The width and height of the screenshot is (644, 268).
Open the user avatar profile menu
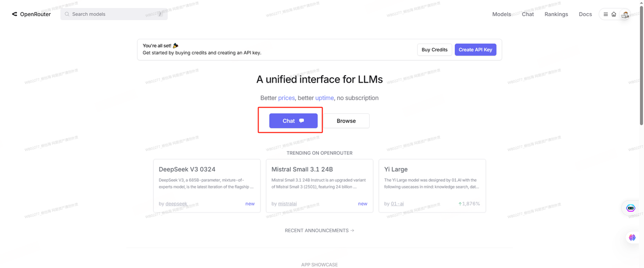(625, 15)
